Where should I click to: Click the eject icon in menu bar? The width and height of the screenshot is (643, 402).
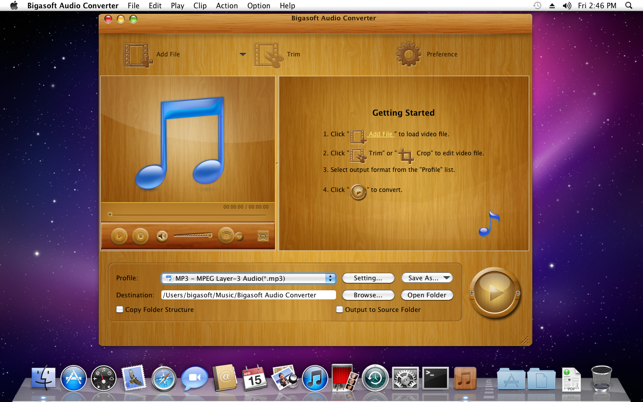point(552,6)
